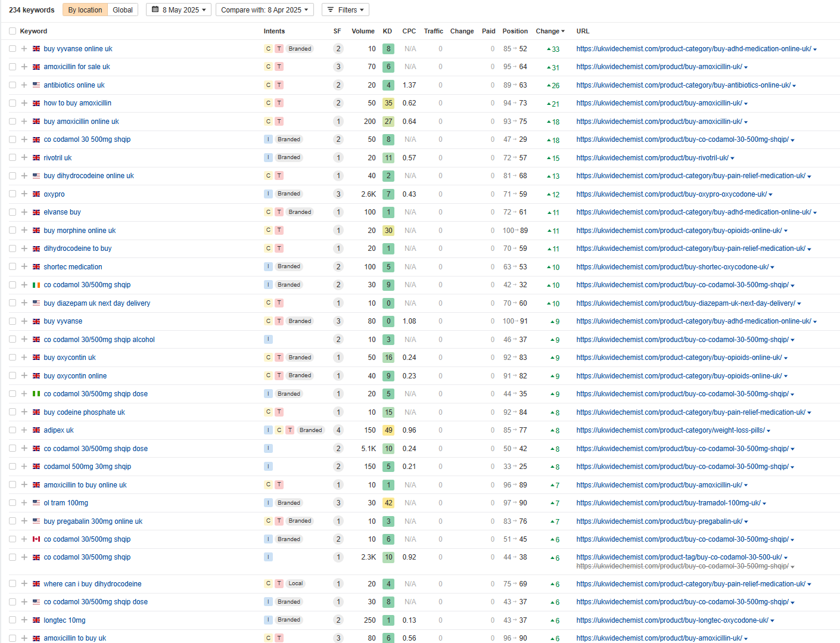840x643 pixels.
Task: Click the KD score badge 49 for 'adipex uk'
Action: tap(388, 430)
